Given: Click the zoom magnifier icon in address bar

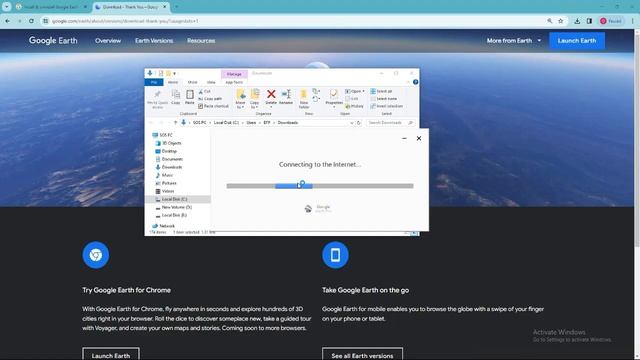Looking at the screenshot, I should tap(550, 21).
